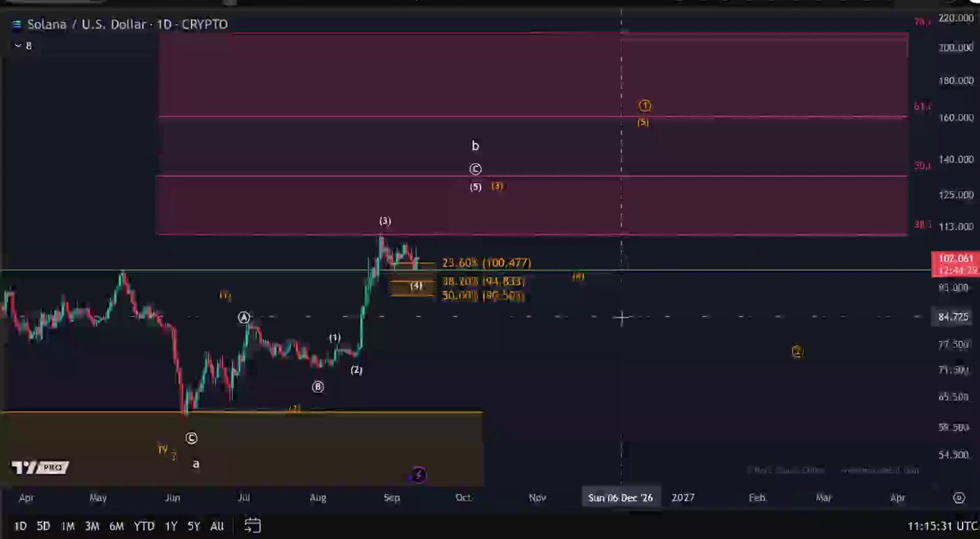The width and height of the screenshot is (980, 539).
Task: Set the range to 1Y
Action: pos(171,526)
